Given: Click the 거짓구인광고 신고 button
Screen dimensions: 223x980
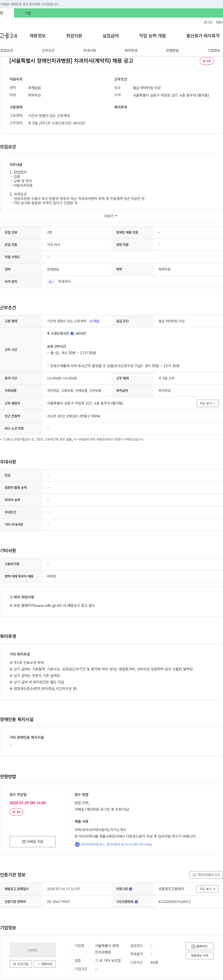Looking at the screenshot, I should tap(206, 874).
